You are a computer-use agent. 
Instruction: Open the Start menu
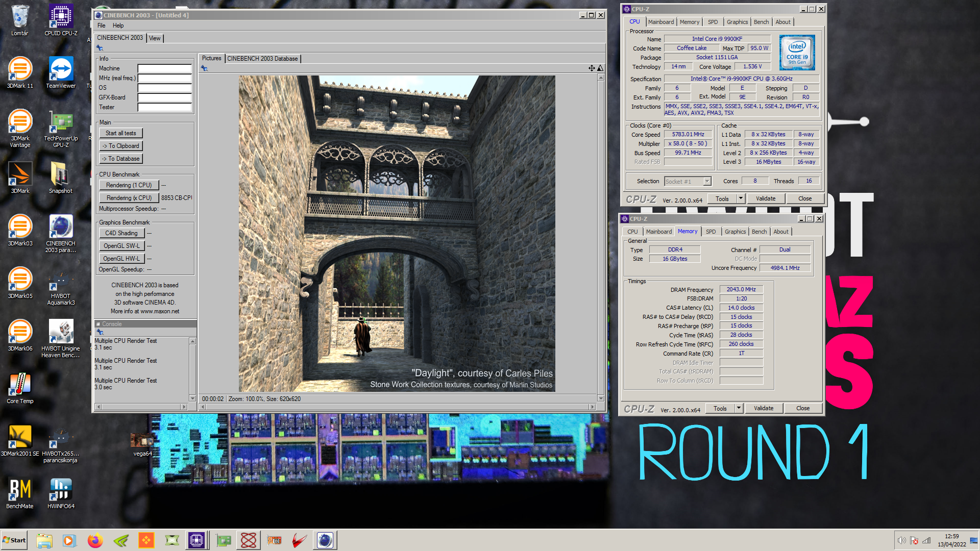(x=14, y=540)
